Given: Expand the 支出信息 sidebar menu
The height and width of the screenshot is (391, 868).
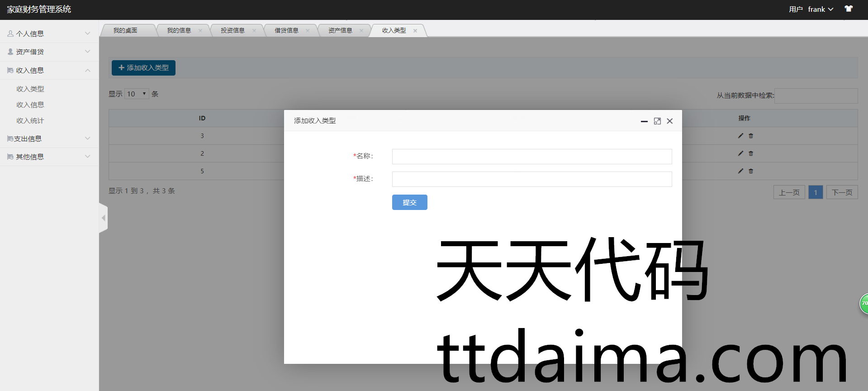Looking at the screenshot, I should point(49,138).
